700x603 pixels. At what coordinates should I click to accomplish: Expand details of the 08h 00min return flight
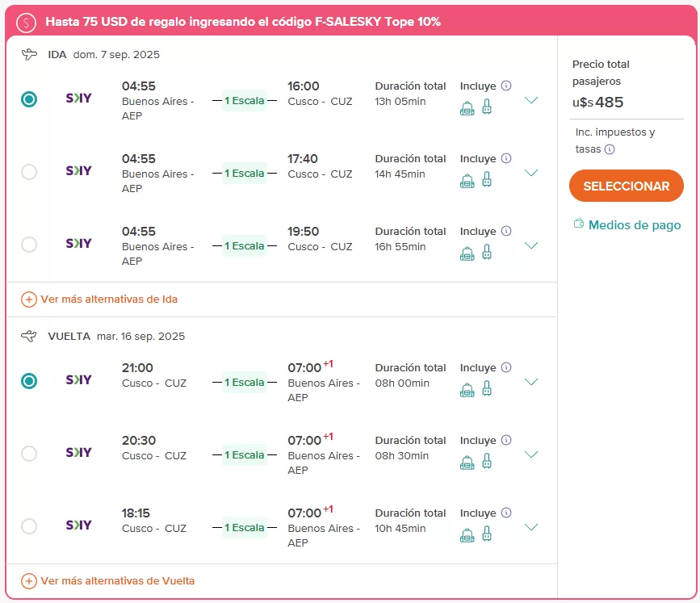(530, 382)
